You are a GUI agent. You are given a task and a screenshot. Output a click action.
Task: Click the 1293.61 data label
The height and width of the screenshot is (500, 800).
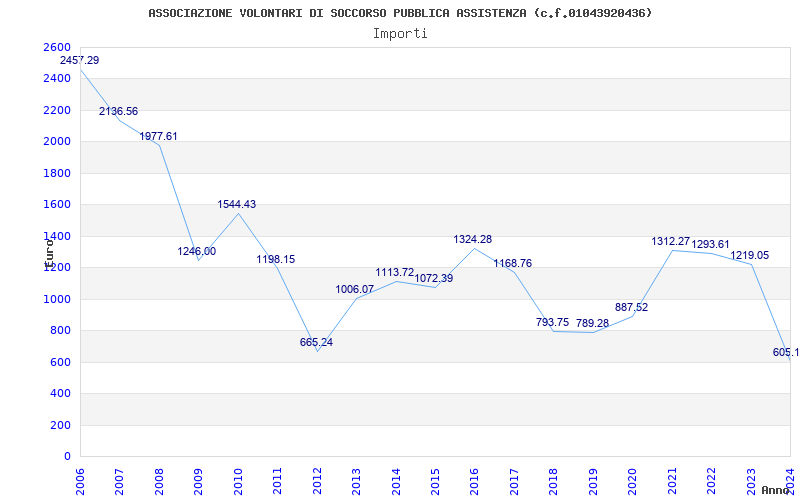(x=711, y=244)
